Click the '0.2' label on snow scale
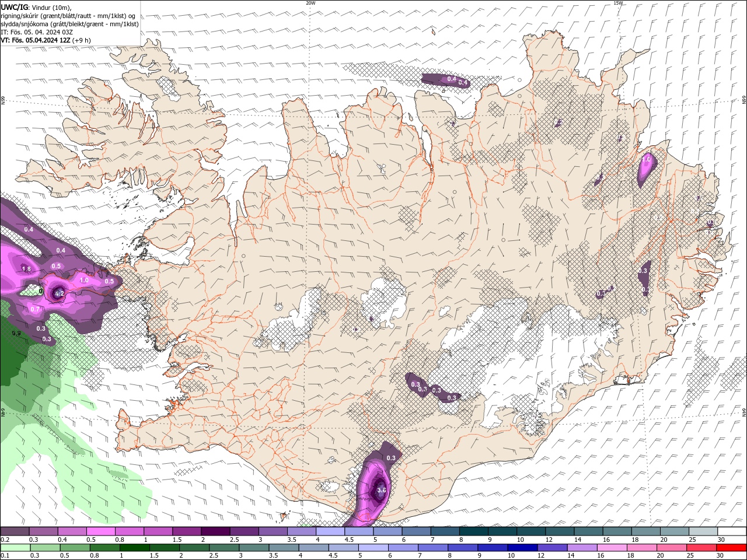Viewport: 747px width, 560px height. [5, 540]
